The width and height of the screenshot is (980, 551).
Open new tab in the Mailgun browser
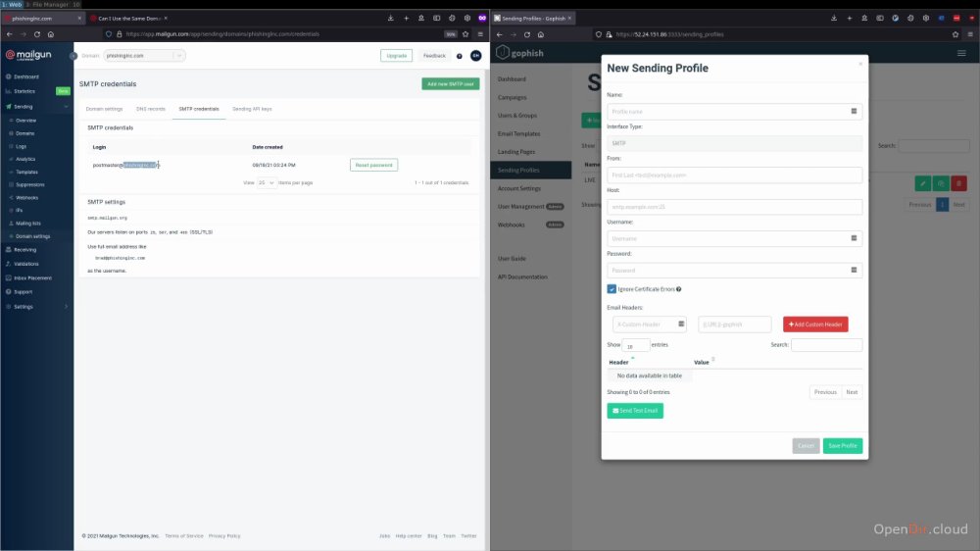click(407, 18)
